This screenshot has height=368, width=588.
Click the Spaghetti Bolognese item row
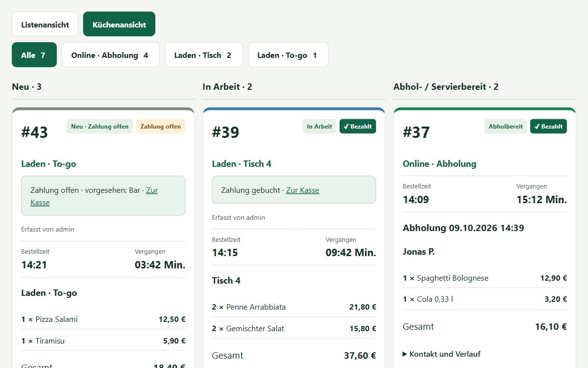(485, 278)
